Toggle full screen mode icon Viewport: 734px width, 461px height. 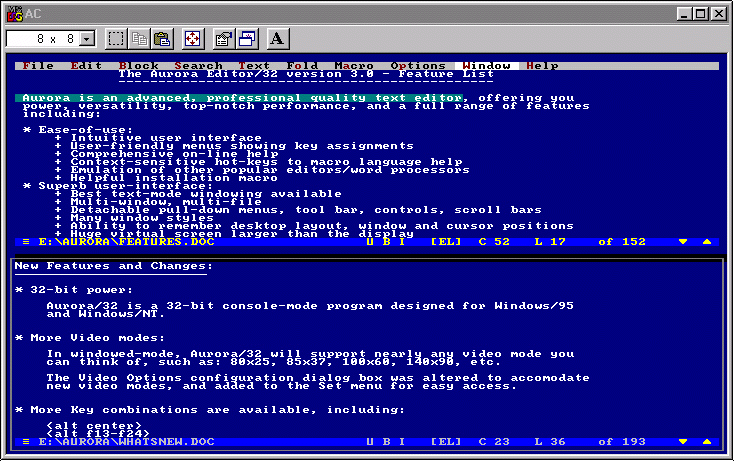pos(192,39)
